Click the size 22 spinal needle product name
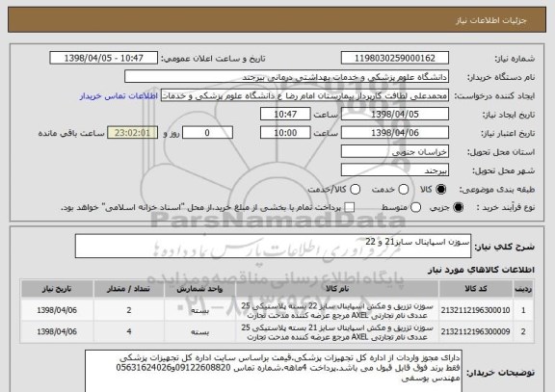 (x=337, y=310)
